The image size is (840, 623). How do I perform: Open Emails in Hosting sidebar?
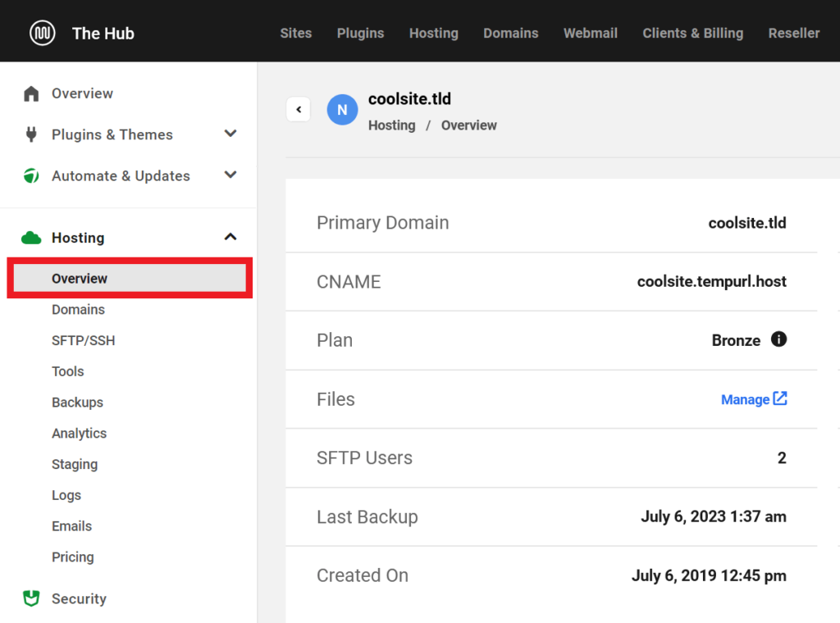[71, 526]
